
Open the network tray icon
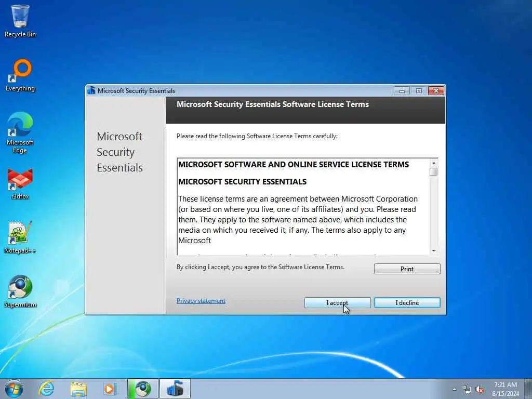[x=467, y=390]
